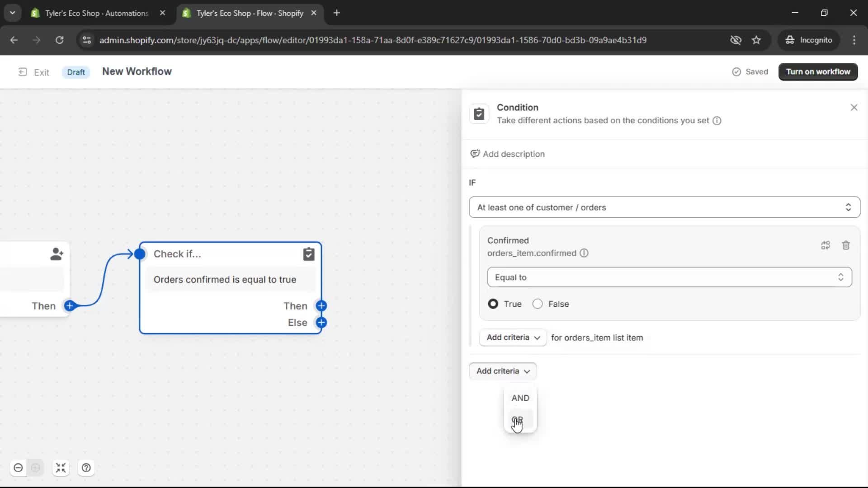Expand the lower Add criteria dropdown
868x488 pixels.
pyautogui.click(x=502, y=371)
